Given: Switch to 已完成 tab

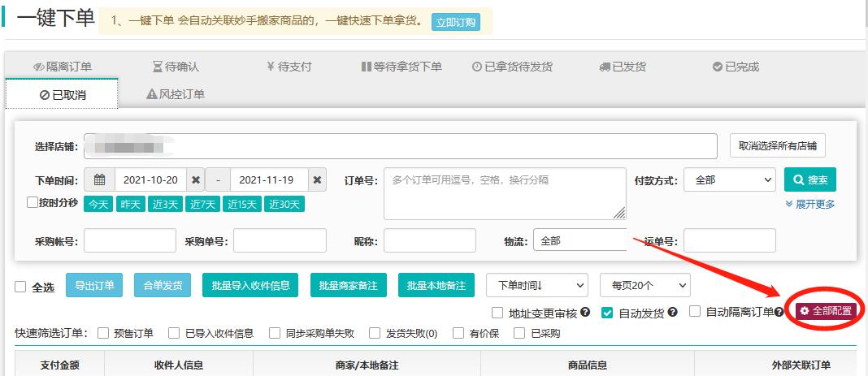Looking at the screenshot, I should [736, 67].
